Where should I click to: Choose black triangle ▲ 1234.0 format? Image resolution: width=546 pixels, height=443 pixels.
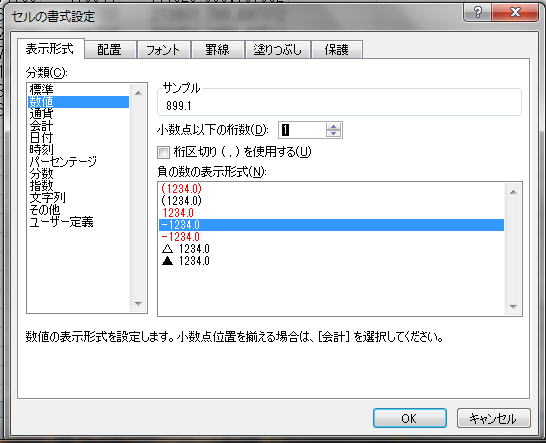186,261
